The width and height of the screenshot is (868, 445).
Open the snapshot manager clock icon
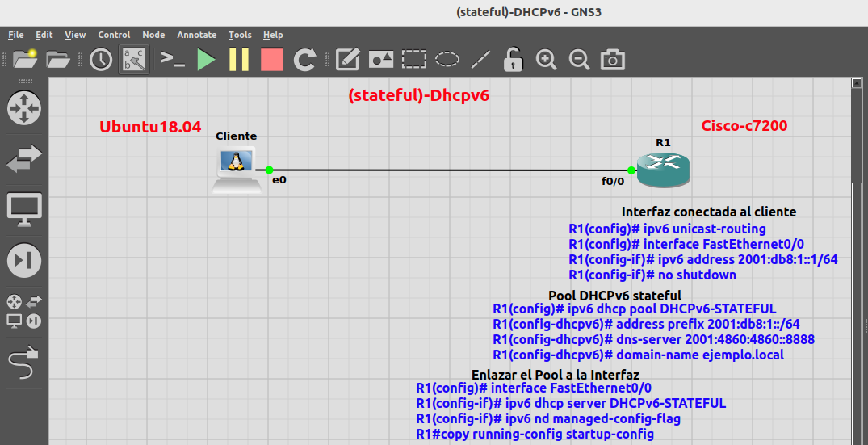(101, 59)
